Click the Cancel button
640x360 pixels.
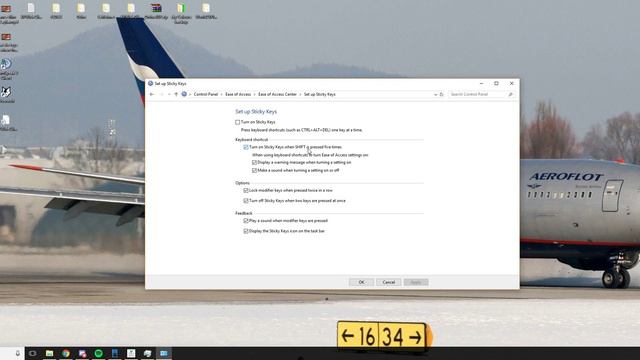coord(389,282)
